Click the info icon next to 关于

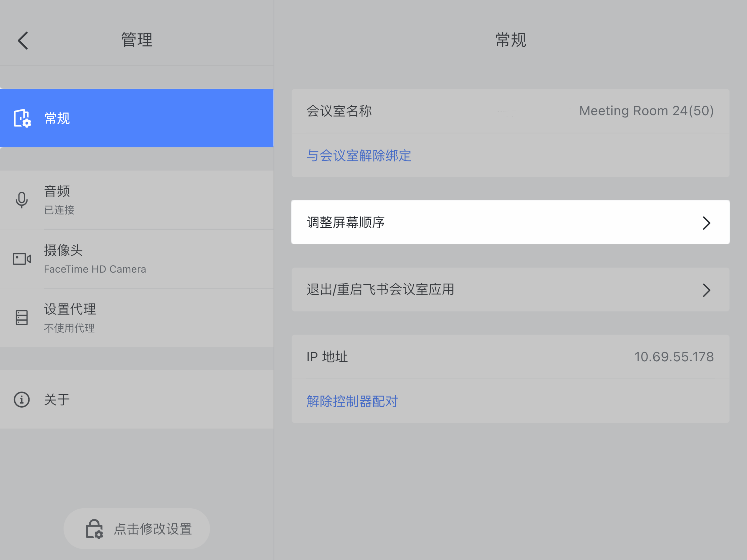(21, 400)
